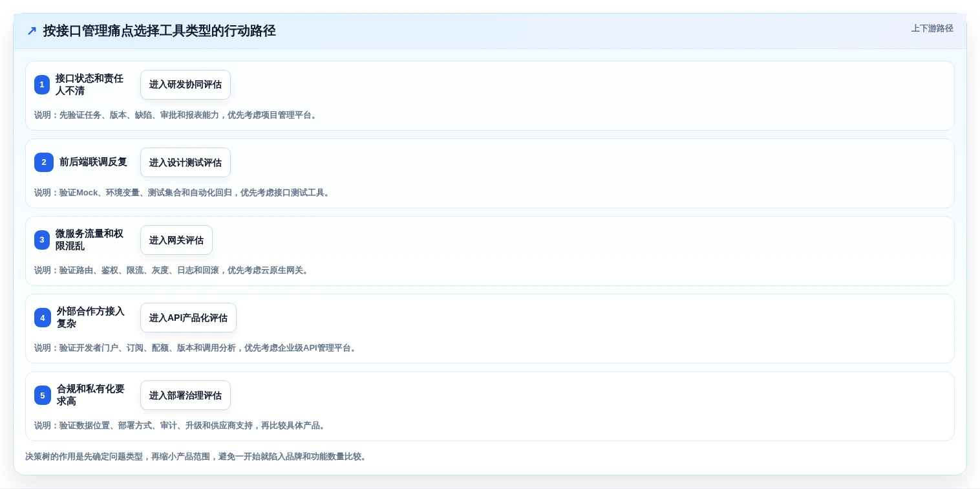Click step number 1 badge
The image size is (980, 489).
(x=42, y=85)
